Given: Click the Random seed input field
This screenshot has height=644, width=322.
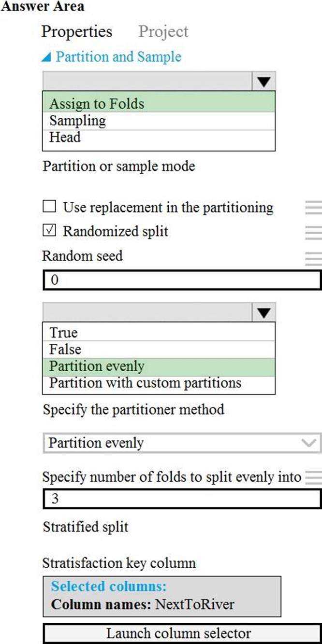Looking at the screenshot, I should tap(181, 280).
